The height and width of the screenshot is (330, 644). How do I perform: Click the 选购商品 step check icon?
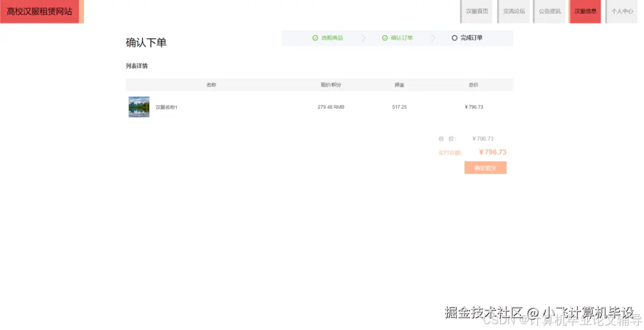(315, 38)
